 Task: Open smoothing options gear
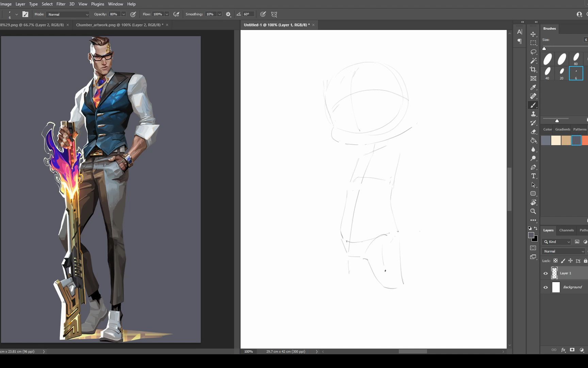[x=228, y=14]
